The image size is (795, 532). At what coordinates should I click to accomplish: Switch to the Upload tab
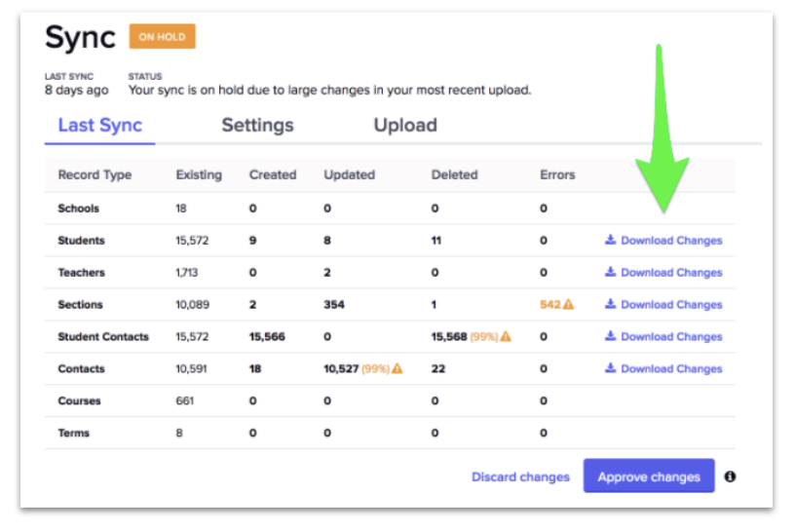click(405, 126)
